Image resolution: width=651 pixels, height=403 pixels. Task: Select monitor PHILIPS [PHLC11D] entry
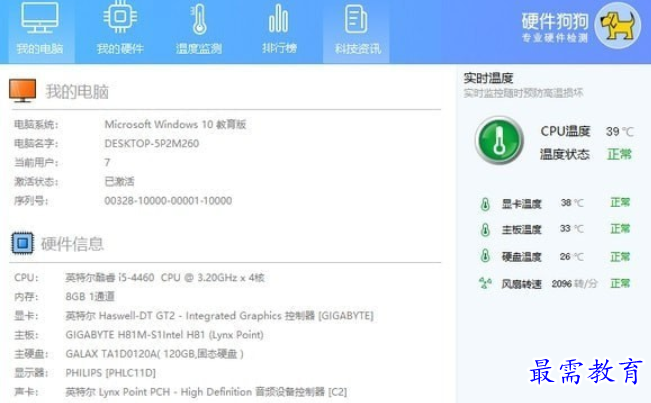click(x=110, y=373)
